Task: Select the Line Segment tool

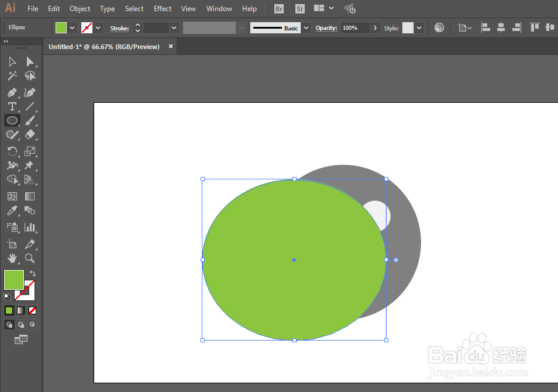Action: coord(30,106)
